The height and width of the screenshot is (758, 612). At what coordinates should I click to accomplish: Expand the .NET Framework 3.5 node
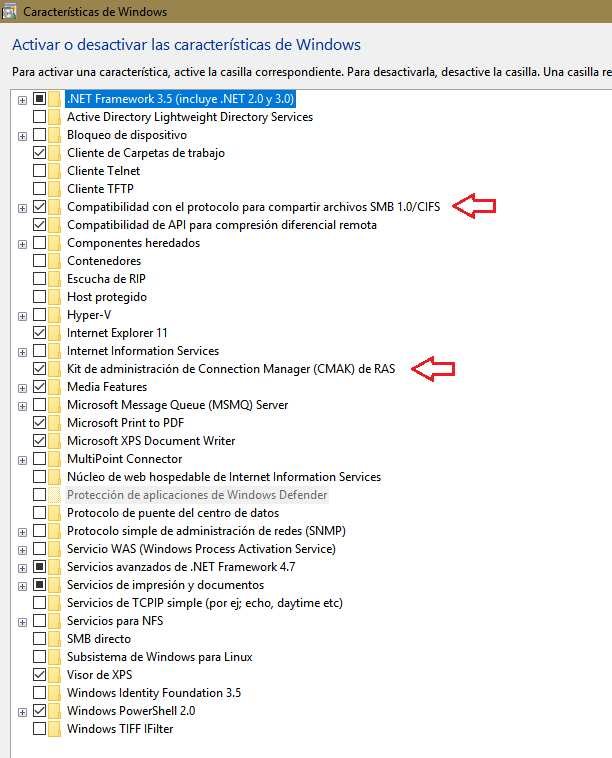pos(22,100)
